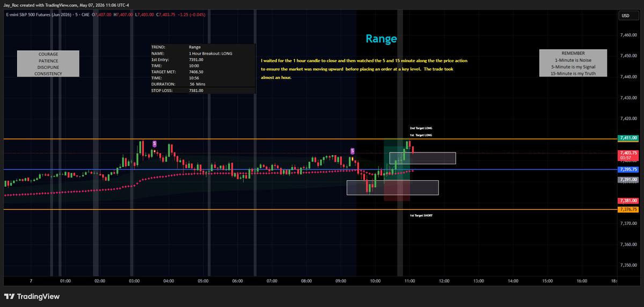Click the 7,360.00 price axis tick
This screenshot has height=307, width=644.
coord(628,244)
